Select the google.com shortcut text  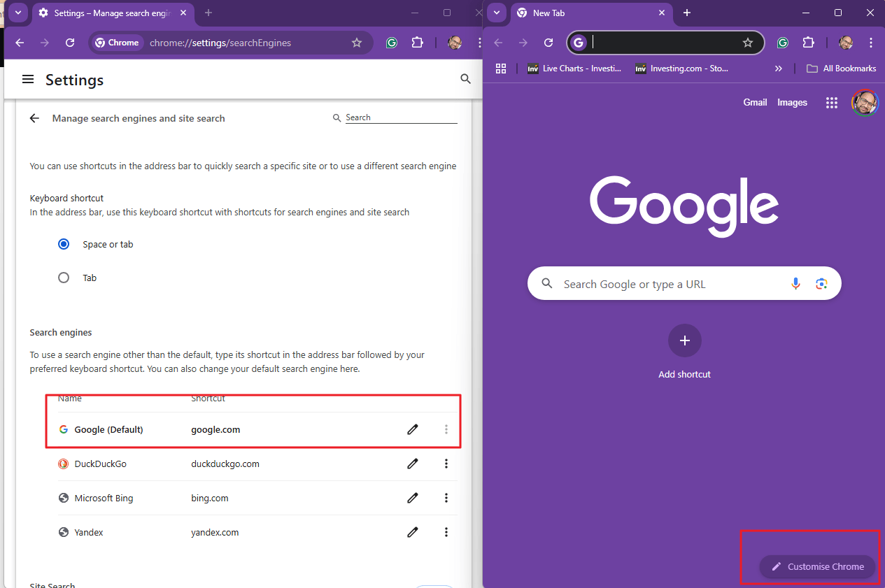pos(215,429)
